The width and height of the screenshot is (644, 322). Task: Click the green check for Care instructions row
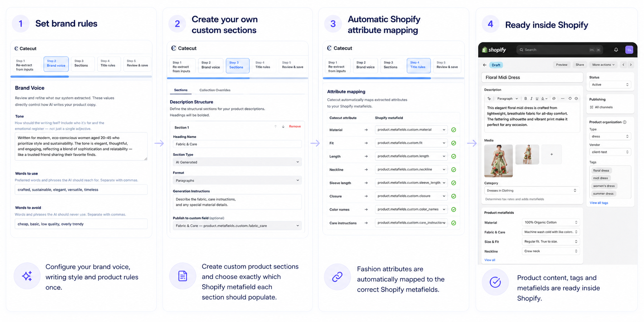[x=453, y=223]
